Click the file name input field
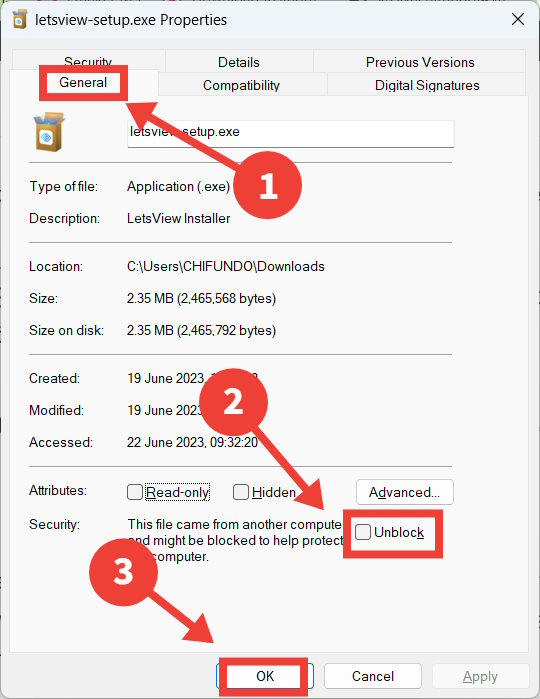This screenshot has width=540, height=699. click(x=291, y=133)
